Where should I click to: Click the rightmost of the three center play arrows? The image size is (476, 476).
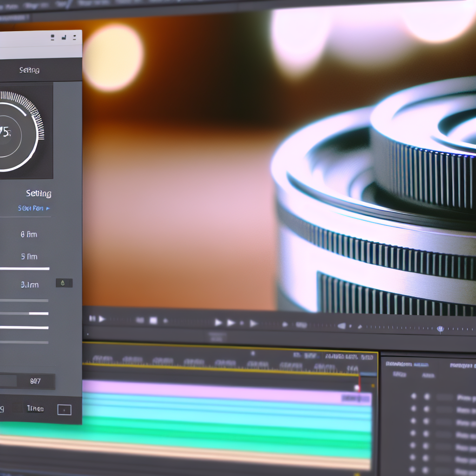(x=253, y=323)
